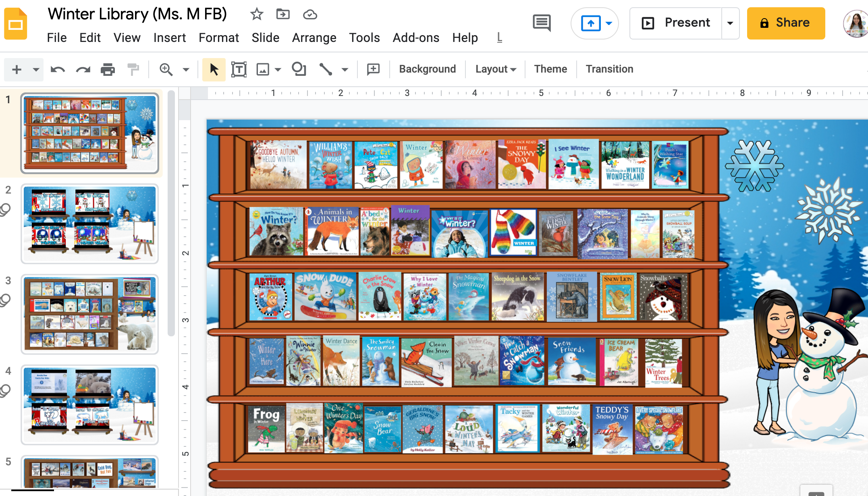Click The Snowy Day book cover
The height and width of the screenshot is (496, 868).
[521, 164]
